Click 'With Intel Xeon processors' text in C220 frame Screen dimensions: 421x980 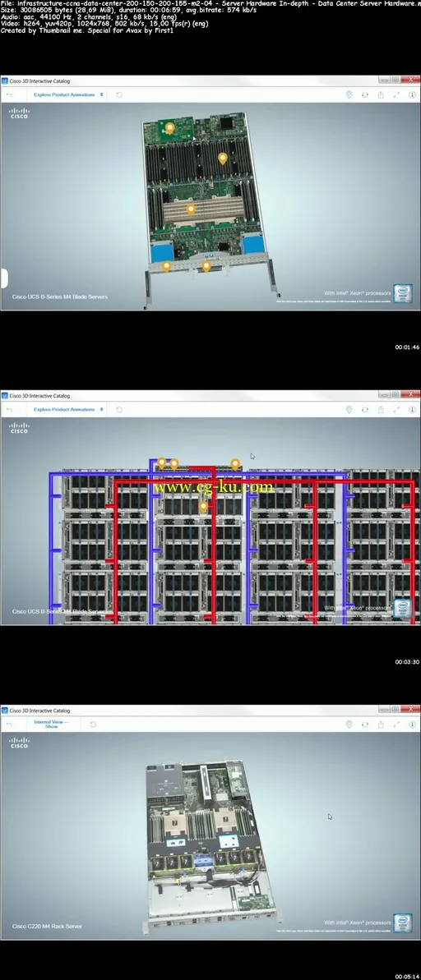[357, 922]
